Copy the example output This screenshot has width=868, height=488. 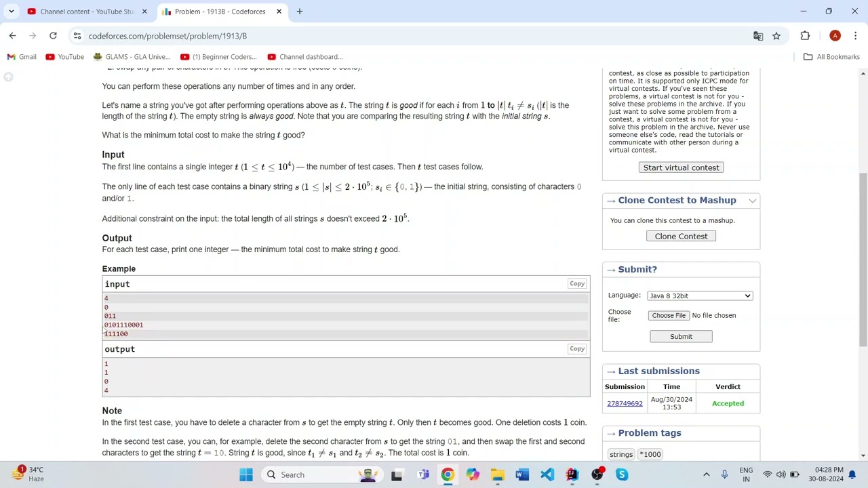[577, 349]
